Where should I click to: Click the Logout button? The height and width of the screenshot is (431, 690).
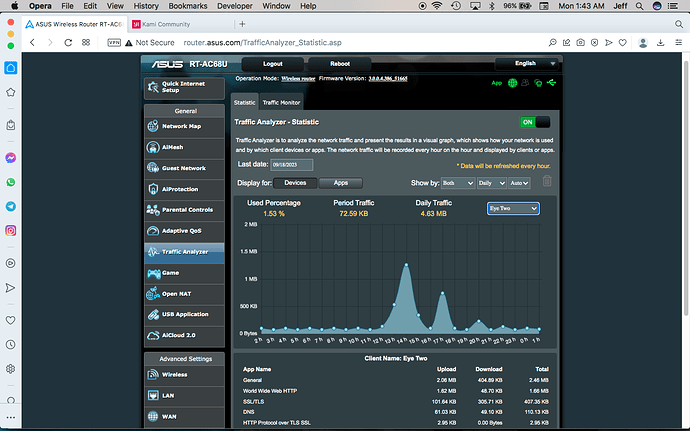tap(272, 64)
